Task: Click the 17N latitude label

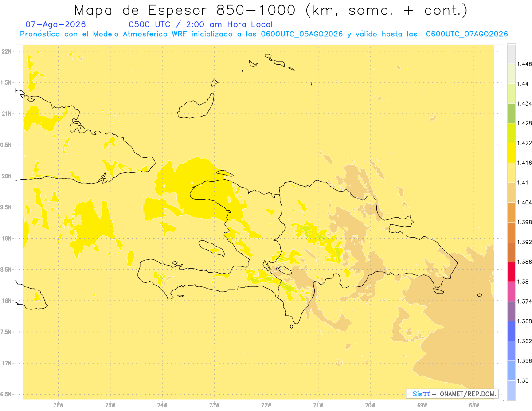Action: point(8,363)
